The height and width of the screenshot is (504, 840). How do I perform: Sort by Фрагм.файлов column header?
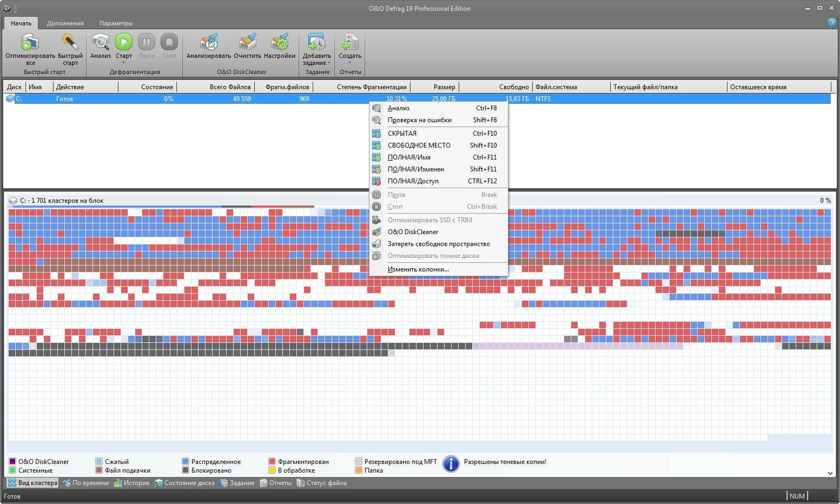pos(284,87)
